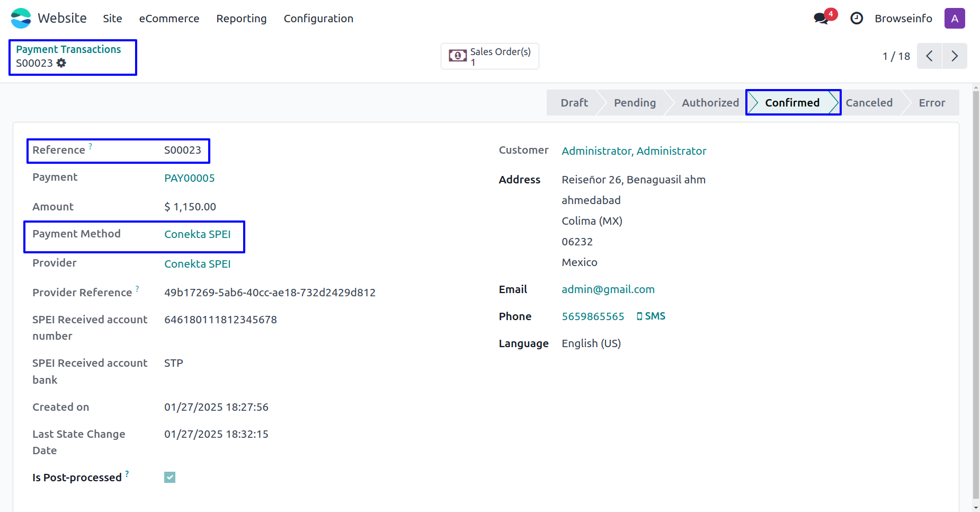This screenshot has height=512, width=980.
Task: Open the gear actions menu beside S00023
Action: [x=61, y=63]
